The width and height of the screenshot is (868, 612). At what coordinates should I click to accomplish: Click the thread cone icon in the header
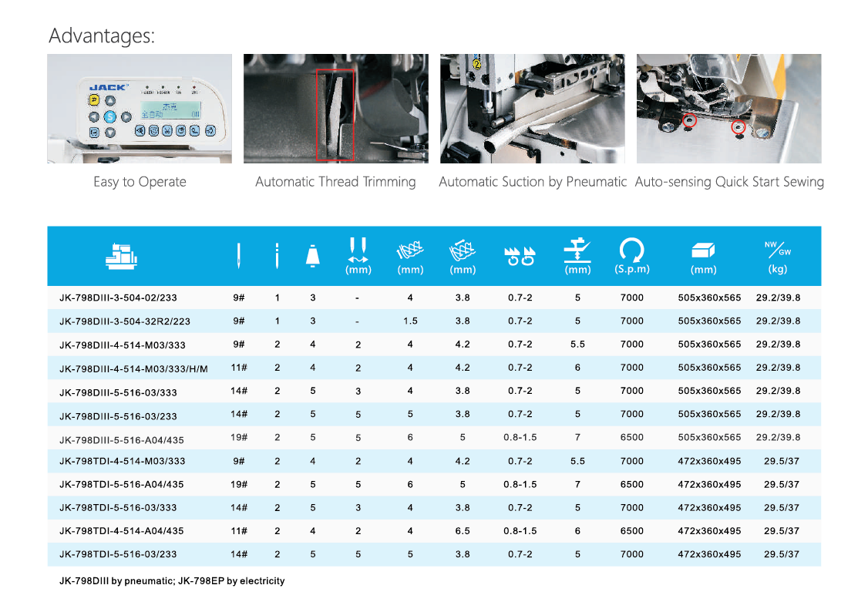coord(312,255)
